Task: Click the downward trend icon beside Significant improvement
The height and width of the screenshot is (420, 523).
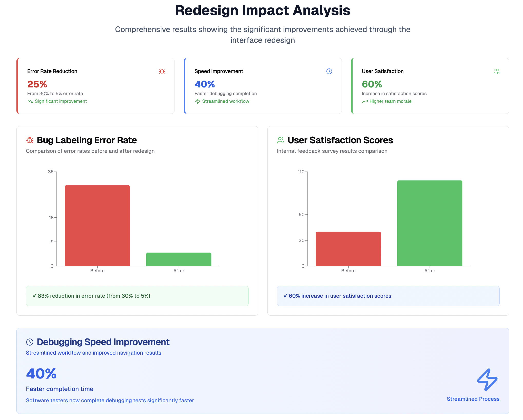Action: tap(30, 101)
